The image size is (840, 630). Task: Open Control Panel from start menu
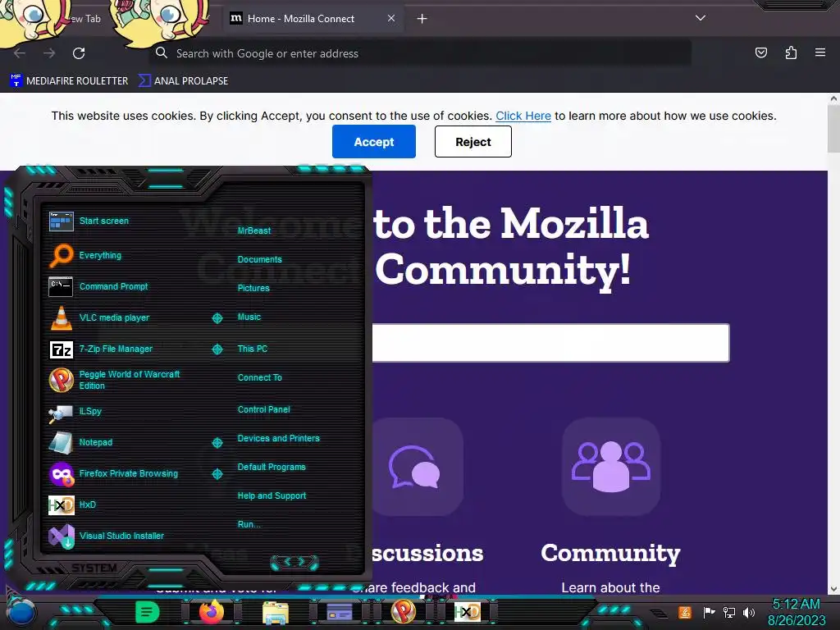pos(263,409)
